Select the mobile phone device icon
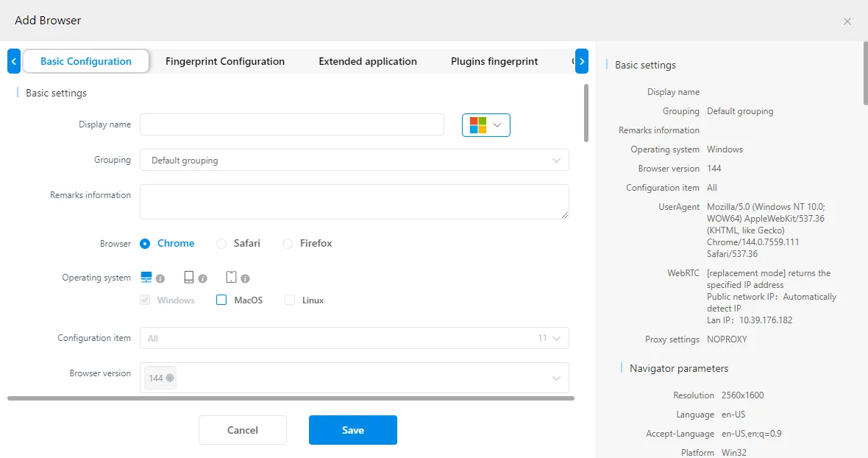This screenshot has height=458, width=868. pyautogui.click(x=231, y=278)
